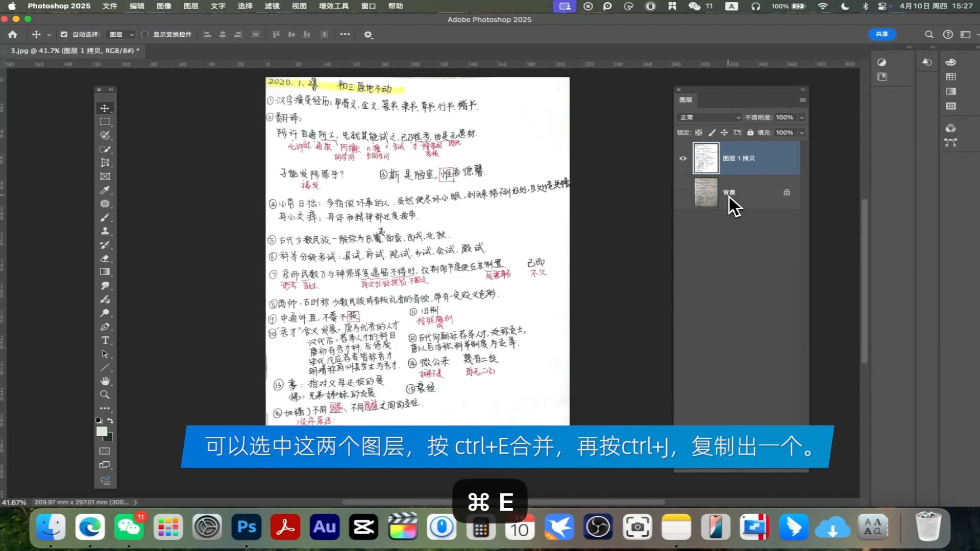Open the 正常 blend mode dropdown
980x551 pixels.
(709, 117)
